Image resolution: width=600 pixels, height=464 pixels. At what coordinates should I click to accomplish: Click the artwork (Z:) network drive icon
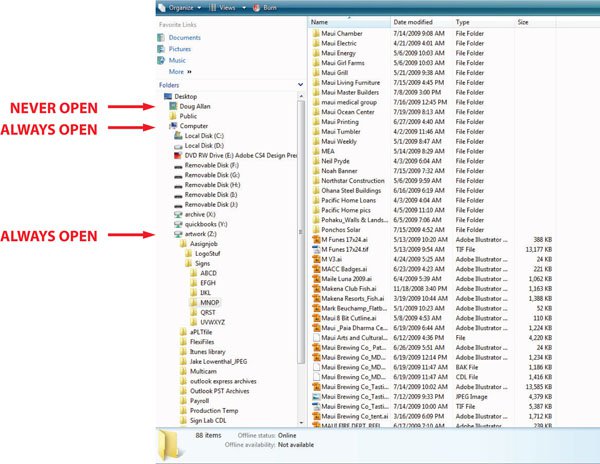(x=178, y=234)
